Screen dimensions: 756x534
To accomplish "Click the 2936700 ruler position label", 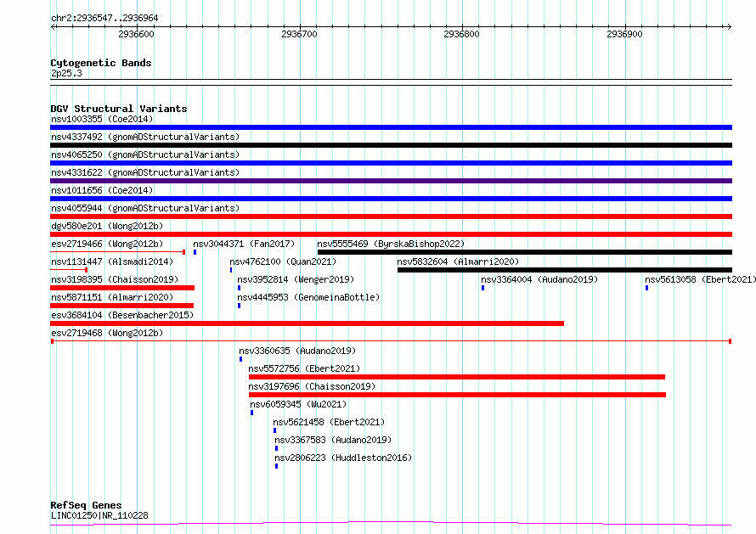I will click(299, 34).
